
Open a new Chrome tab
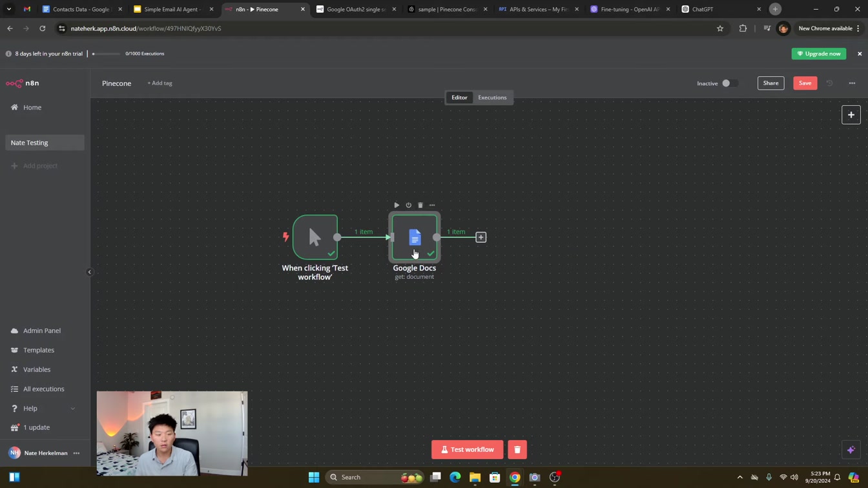pyautogui.click(x=775, y=9)
